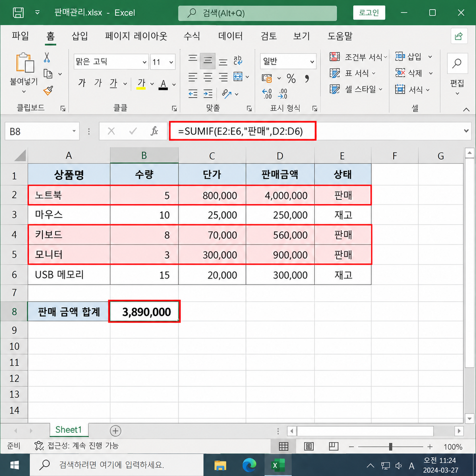Open the 삽입 ribbon tab

pos(79,36)
